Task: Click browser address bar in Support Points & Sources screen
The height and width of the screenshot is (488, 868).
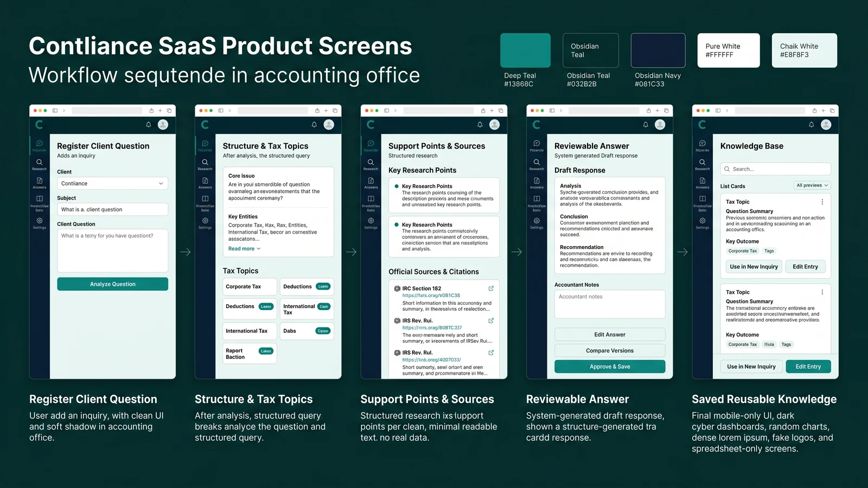Action: (x=438, y=111)
